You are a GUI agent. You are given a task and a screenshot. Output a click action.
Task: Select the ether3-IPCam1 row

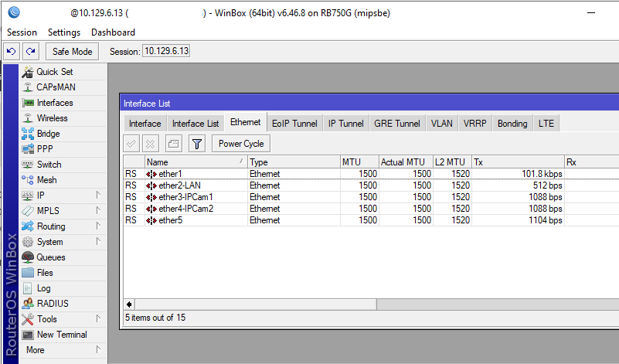[371, 197]
